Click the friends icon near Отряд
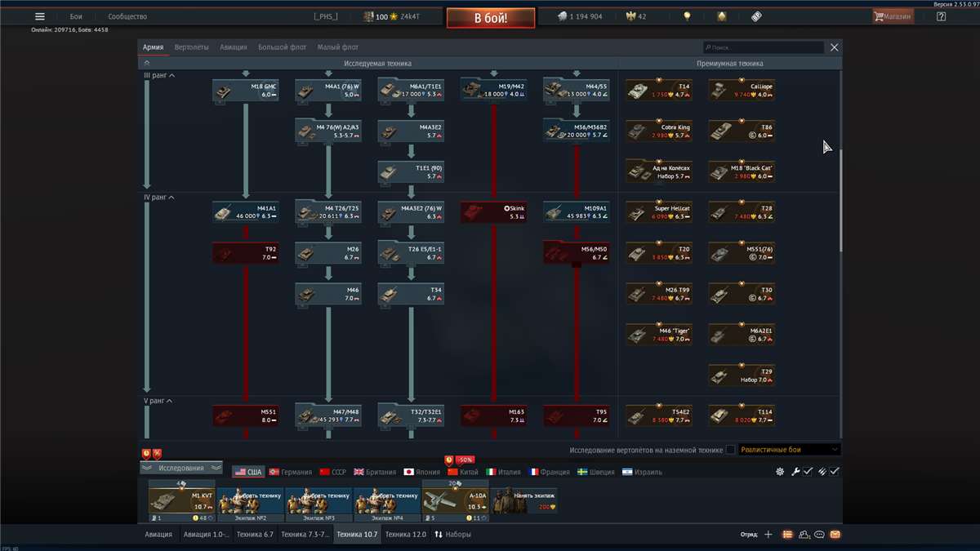Image resolution: width=980 pixels, height=551 pixels. tap(804, 535)
